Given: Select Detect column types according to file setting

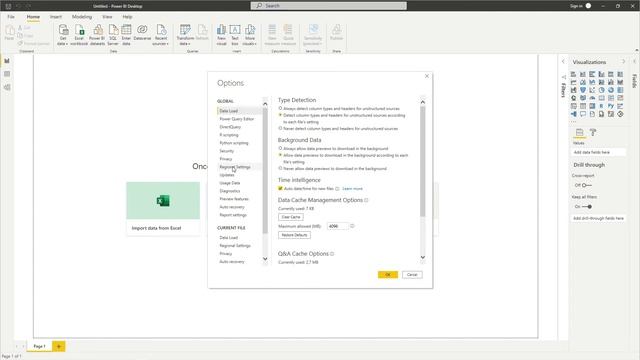Looking at the screenshot, I should coord(280,115).
